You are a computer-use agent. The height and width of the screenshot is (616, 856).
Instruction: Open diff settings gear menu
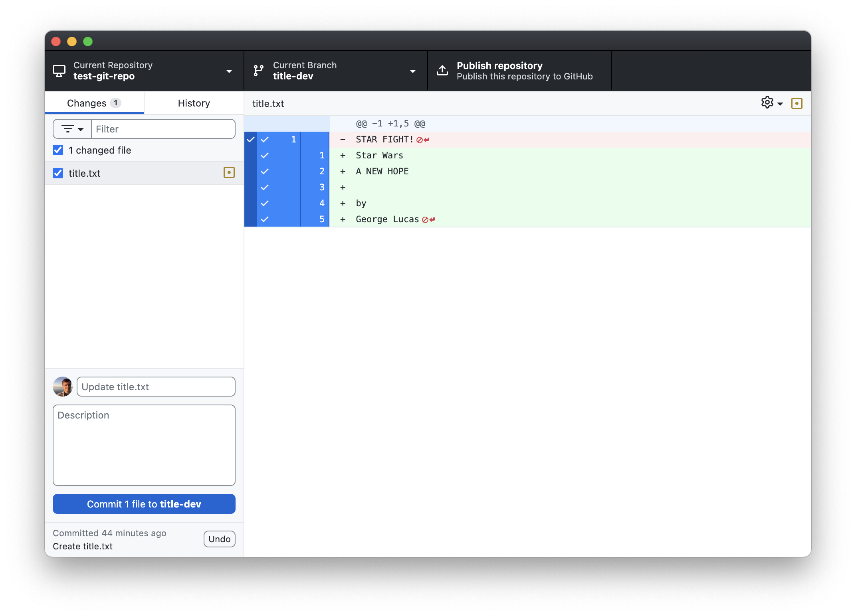(x=772, y=103)
